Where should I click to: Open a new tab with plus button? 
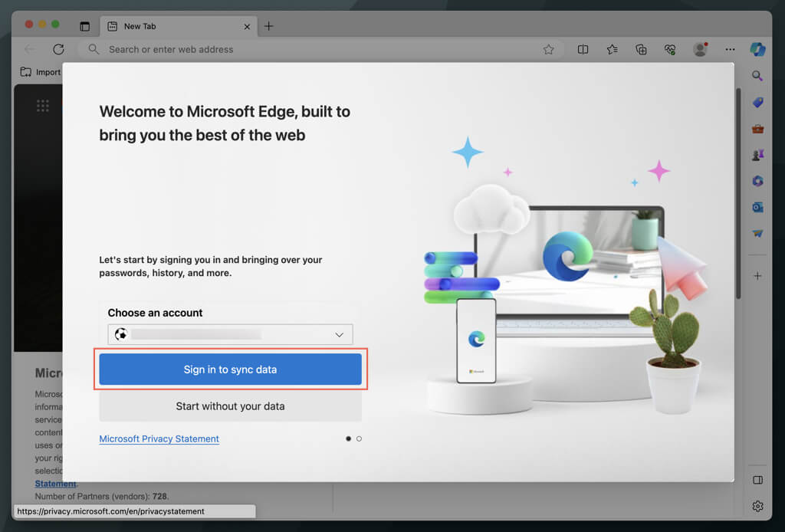pyautogui.click(x=269, y=26)
